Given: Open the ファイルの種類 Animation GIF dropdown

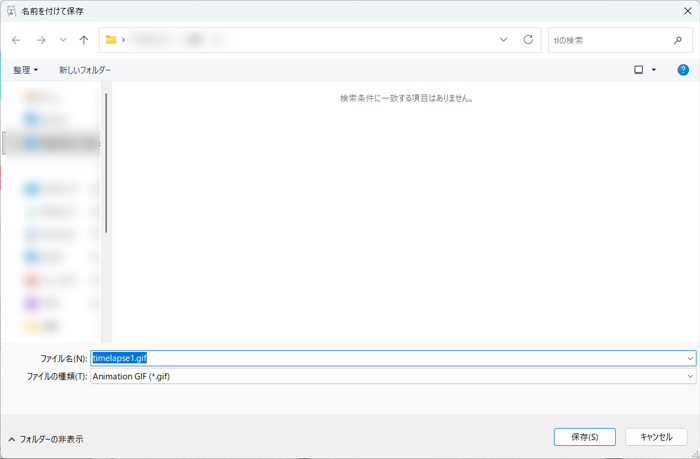Looking at the screenshot, I should click(392, 376).
